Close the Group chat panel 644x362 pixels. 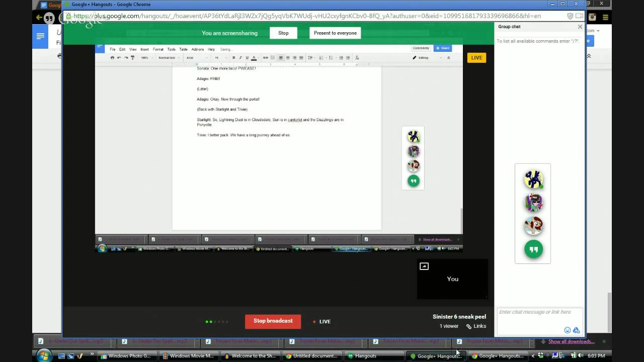[580, 27]
